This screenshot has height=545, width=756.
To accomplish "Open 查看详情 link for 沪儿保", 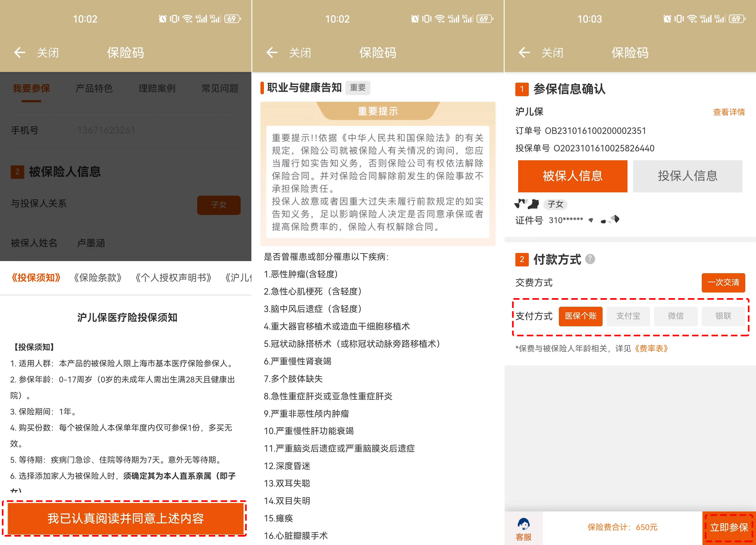I will (729, 112).
